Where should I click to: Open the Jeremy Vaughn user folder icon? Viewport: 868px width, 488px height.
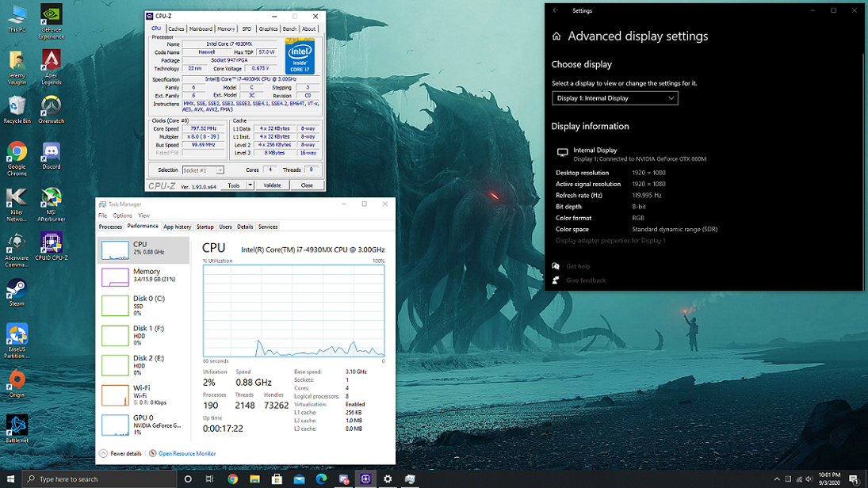[x=17, y=67]
